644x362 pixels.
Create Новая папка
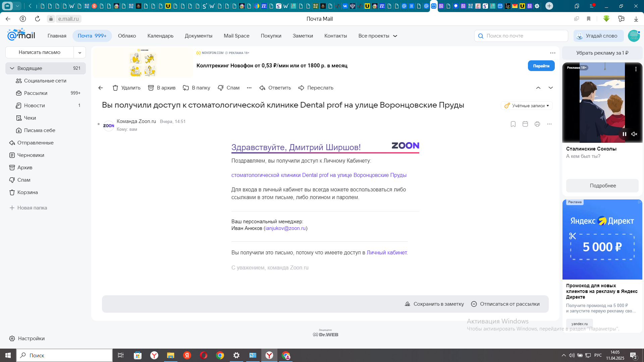click(x=29, y=208)
